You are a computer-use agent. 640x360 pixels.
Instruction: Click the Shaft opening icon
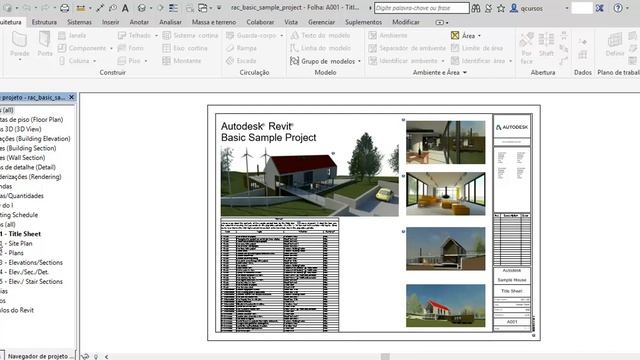point(546,40)
